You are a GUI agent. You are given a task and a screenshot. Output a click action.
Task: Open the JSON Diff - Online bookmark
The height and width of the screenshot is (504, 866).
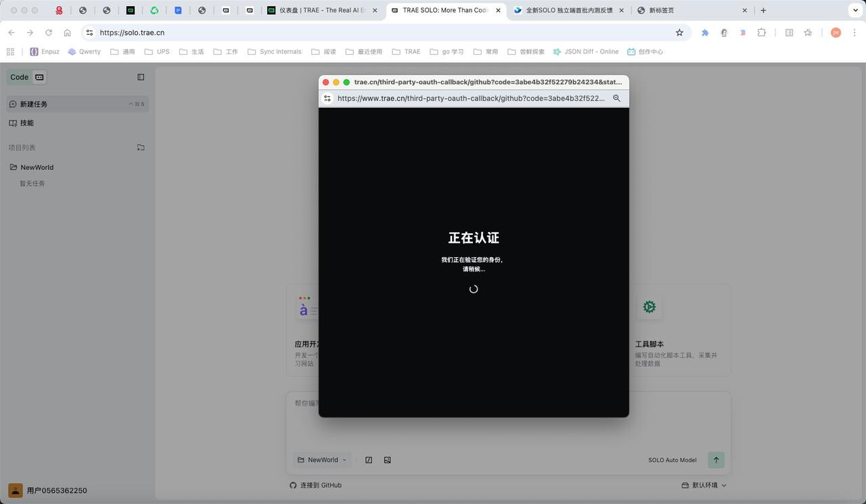click(586, 51)
